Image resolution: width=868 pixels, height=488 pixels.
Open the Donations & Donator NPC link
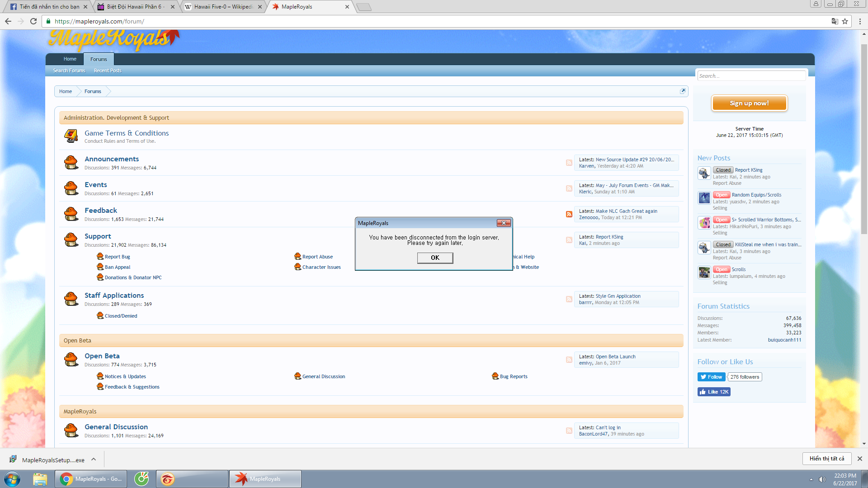click(133, 277)
